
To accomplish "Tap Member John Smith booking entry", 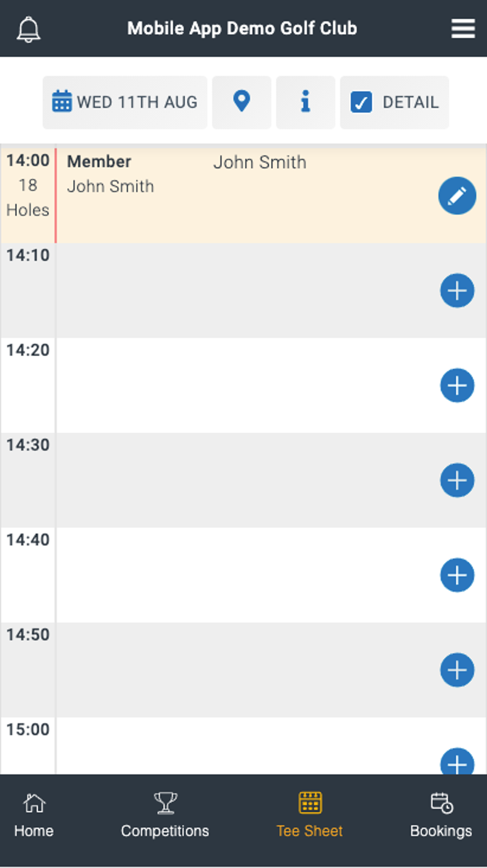I will [x=110, y=174].
